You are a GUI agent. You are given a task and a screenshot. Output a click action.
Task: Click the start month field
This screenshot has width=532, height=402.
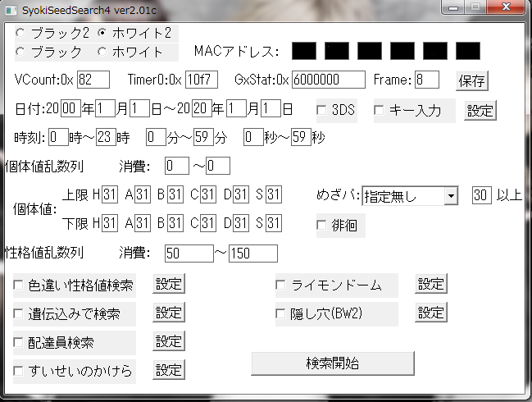click(x=105, y=108)
